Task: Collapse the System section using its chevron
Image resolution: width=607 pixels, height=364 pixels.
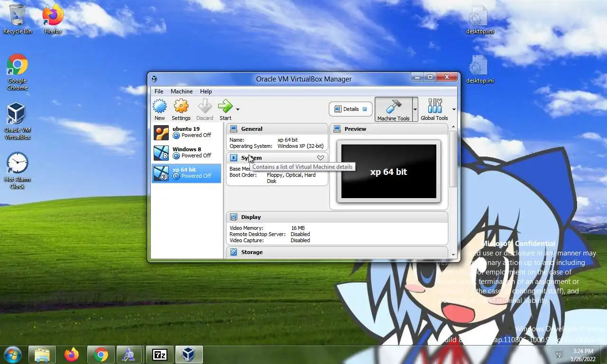Action: tap(321, 158)
